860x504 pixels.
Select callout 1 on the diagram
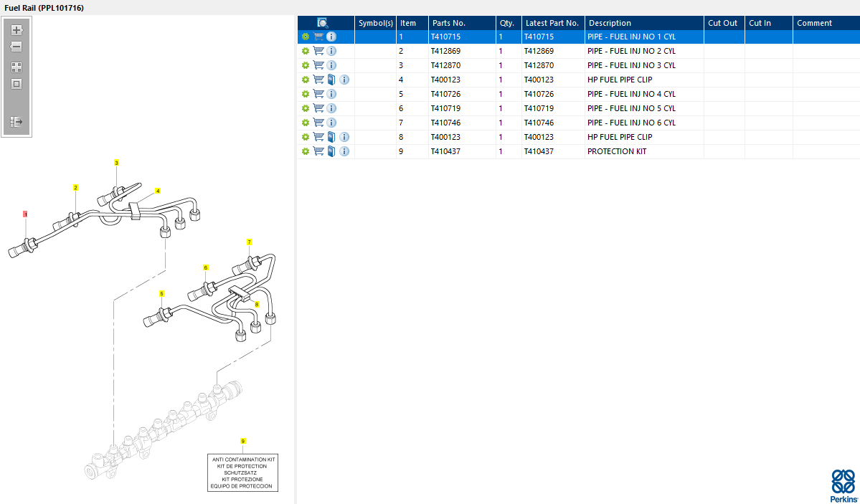tap(25, 214)
